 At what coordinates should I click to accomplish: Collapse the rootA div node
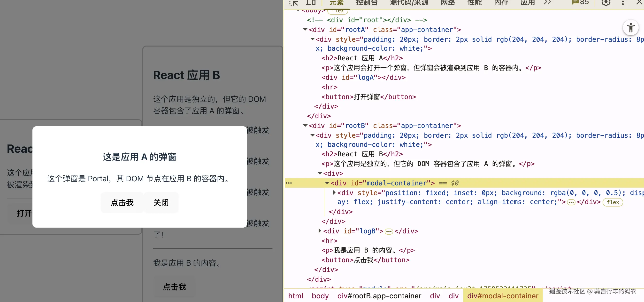click(305, 30)
